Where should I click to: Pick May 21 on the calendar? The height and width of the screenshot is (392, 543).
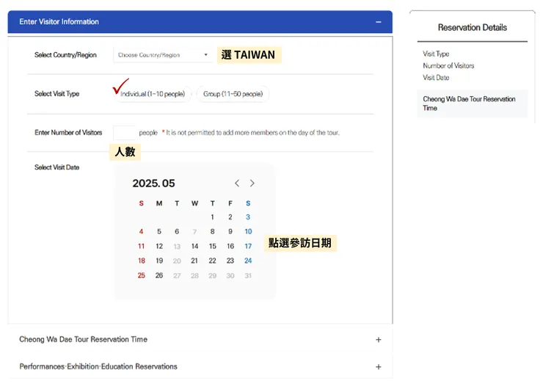pyautogui.click(x=194, y=261)
